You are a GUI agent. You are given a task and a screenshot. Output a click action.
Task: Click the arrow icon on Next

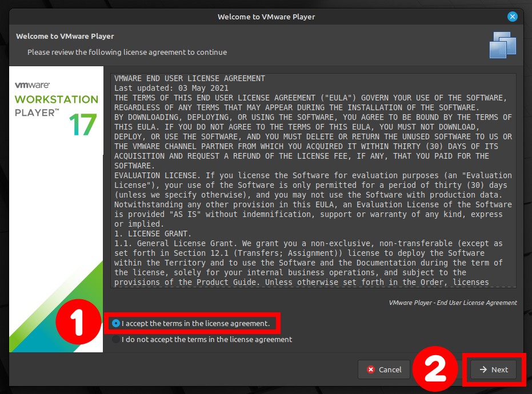tap(483, 369)
